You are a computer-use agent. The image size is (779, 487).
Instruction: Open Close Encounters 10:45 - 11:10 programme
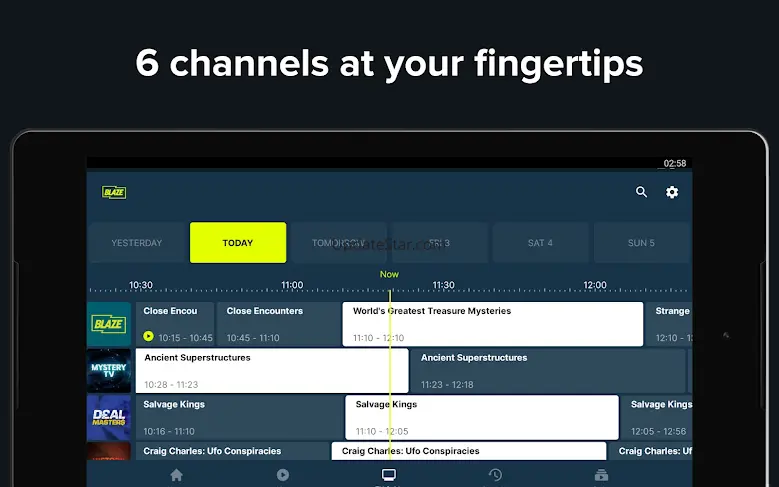pyautogui.click(x=278, y=324)
